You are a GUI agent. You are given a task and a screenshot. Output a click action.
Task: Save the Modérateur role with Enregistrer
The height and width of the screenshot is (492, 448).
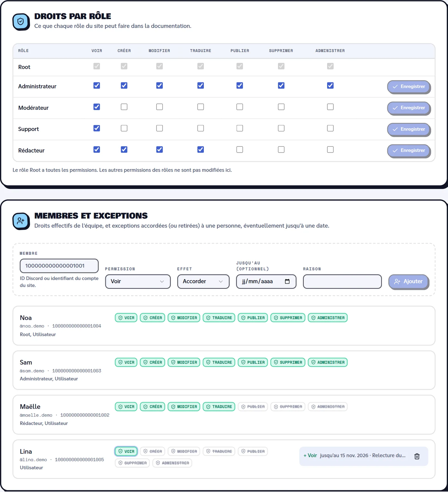click(x=409, y=108)
